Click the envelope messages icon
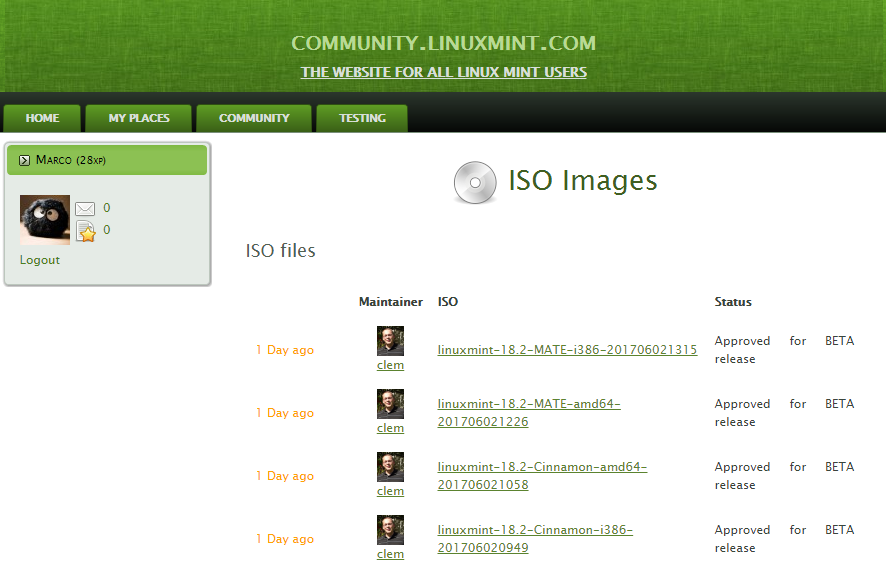This screenshot has height=567, width=886. point(85,209)
